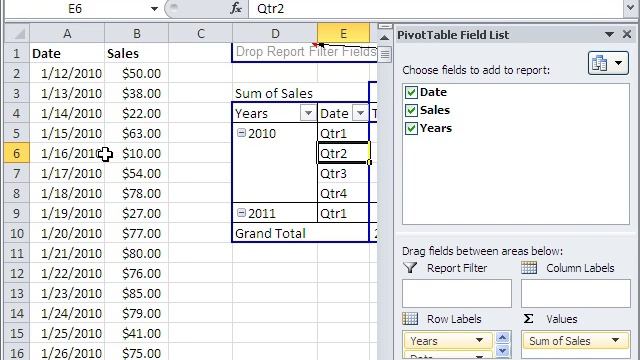Click the Qtr1 cell beside 2011

click(x=343, y=213)
